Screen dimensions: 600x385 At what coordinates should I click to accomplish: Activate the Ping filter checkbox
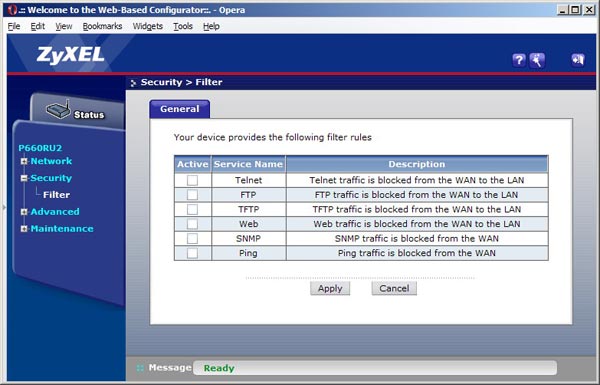pyautogui.click(x=192, y=253)
